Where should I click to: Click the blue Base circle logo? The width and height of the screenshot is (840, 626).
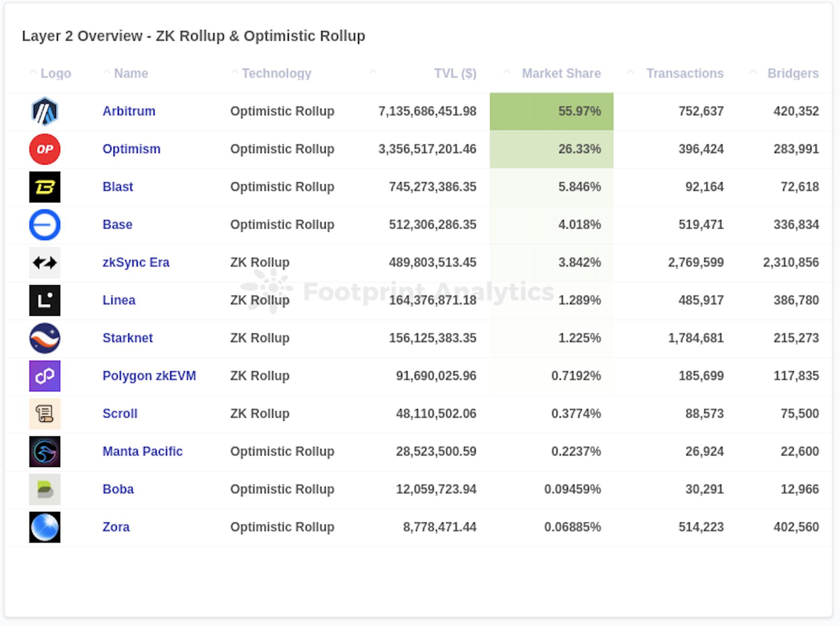coord(44,225)
